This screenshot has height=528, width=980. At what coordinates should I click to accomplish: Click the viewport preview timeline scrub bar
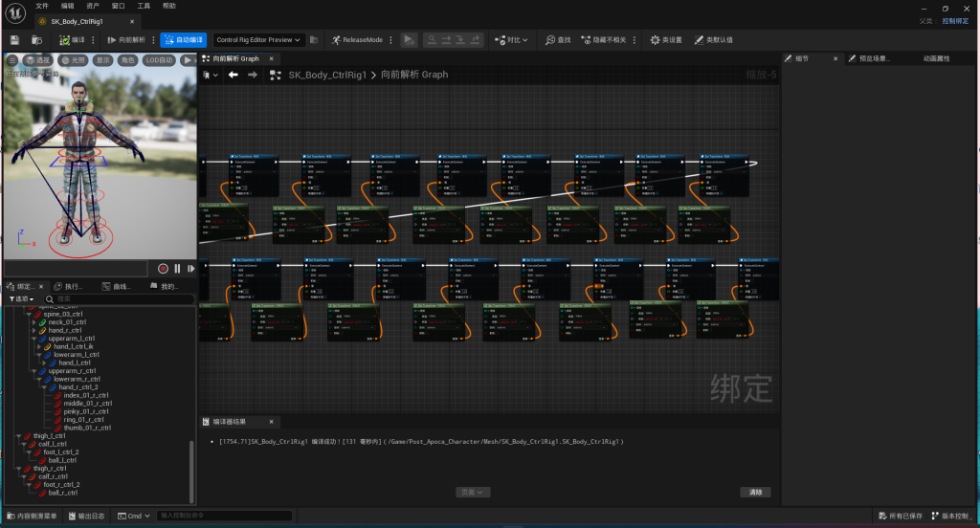pos(76,269)
